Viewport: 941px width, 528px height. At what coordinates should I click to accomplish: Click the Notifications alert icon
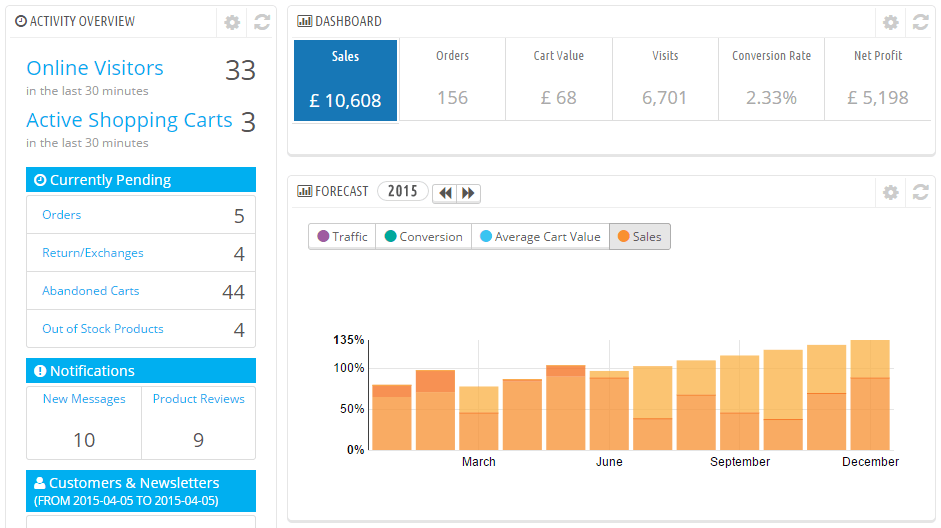click(x=40, y=371)
